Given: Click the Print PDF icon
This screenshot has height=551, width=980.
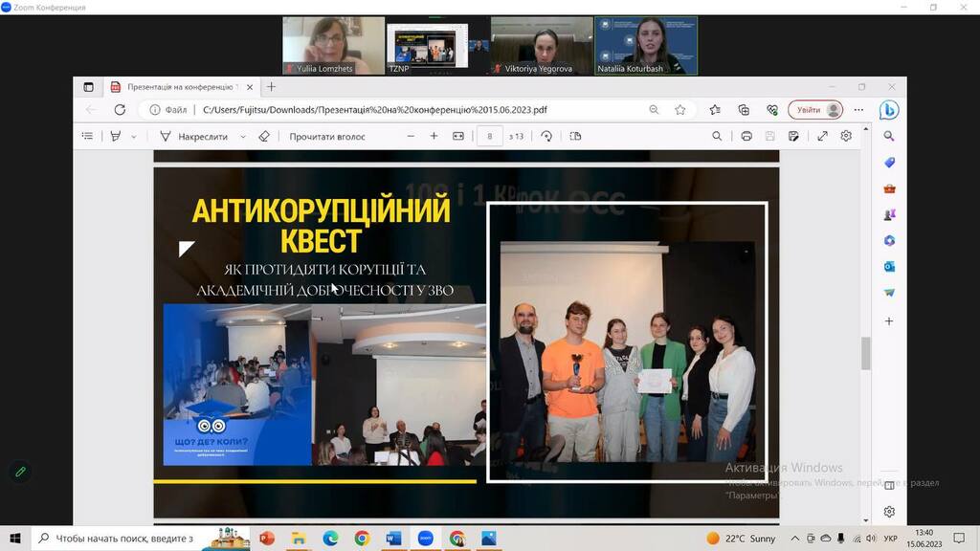Looking at the screenshot, I should [x=746, y=137].
